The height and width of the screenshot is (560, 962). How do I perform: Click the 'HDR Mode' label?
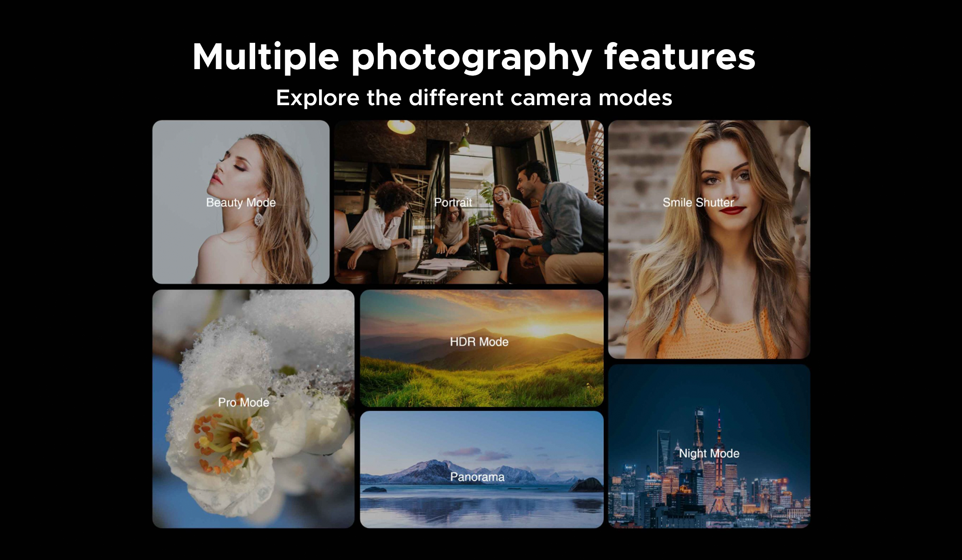(479, 341)
